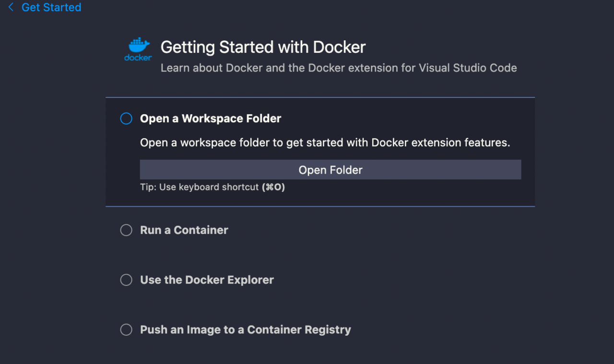Viewport: 614px width, 364px height.
Task: Click the "Use the Docker Explorer" heading
Action: (x=207, y=280)
